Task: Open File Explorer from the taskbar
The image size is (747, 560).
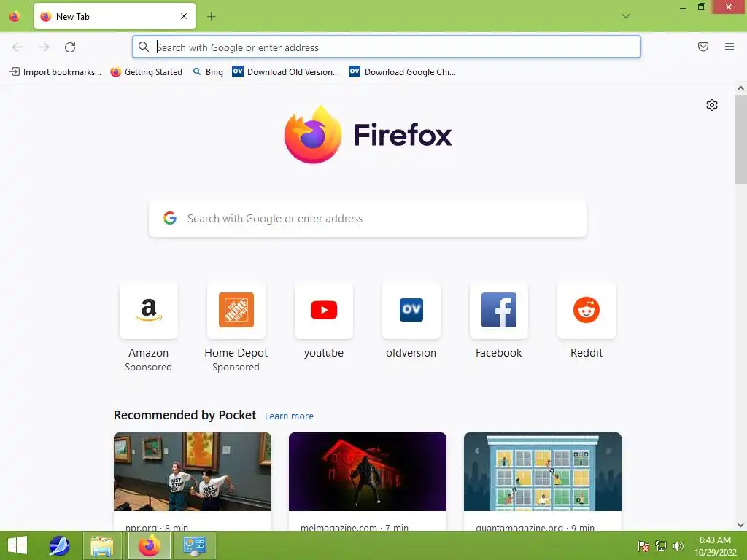Action: pos(102,545)
